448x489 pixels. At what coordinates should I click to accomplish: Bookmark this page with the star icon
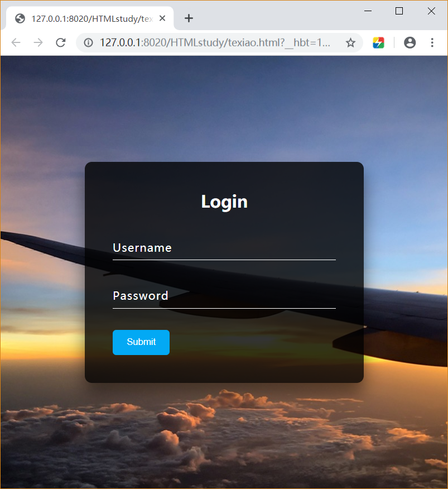350,43
